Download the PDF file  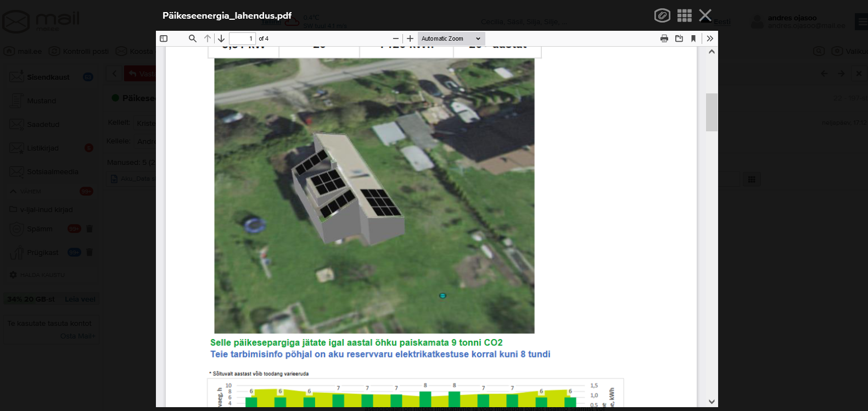click(x=679, y=38)
